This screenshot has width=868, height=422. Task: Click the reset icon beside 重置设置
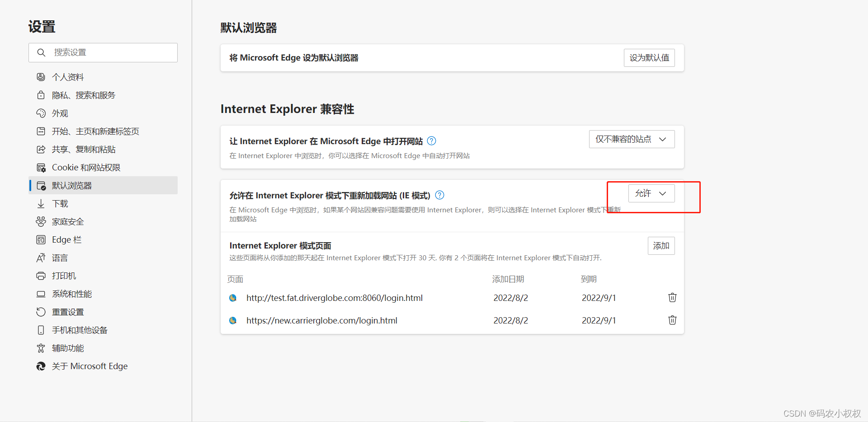[x=41, y=312]
